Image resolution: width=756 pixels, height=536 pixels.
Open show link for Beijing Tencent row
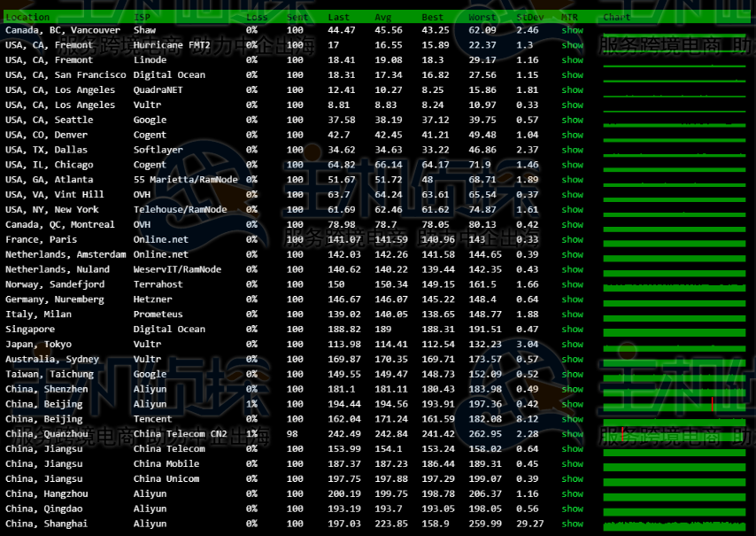pyautogui.click(x=572, y=419)
